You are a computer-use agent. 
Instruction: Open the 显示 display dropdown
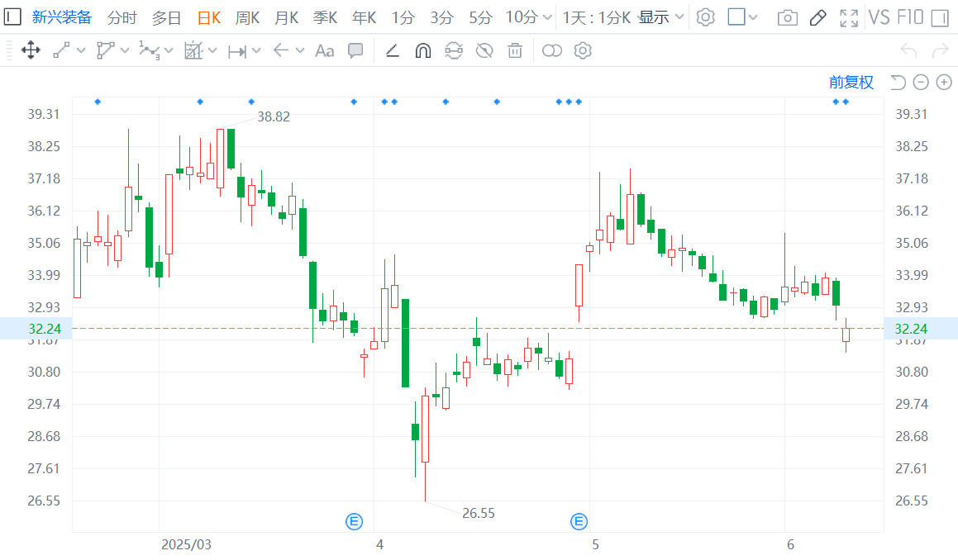tap(661, 17)
